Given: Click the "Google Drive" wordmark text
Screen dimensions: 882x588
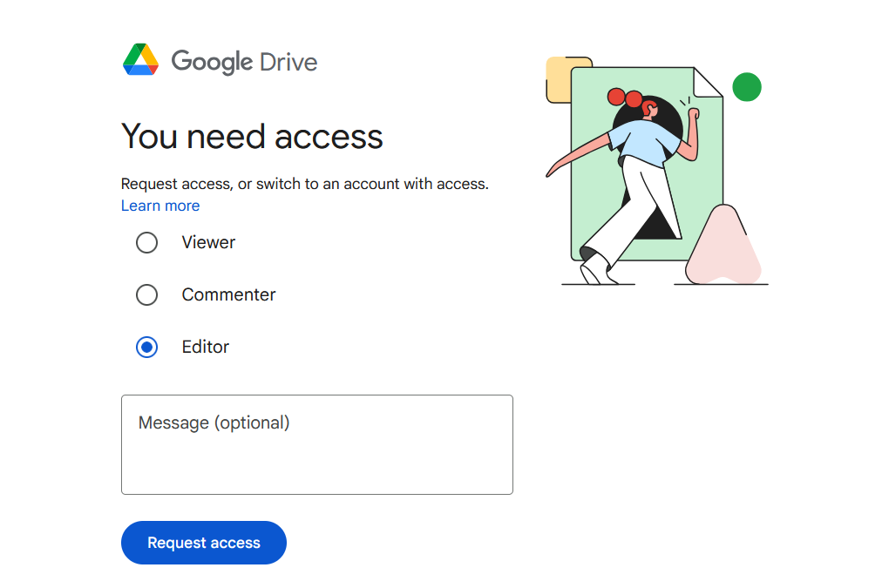Looking at the screenshot, I should (244, 62).
